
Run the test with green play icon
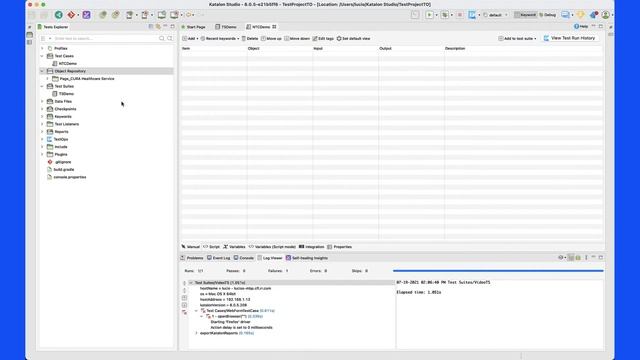(x=429, y=15)
